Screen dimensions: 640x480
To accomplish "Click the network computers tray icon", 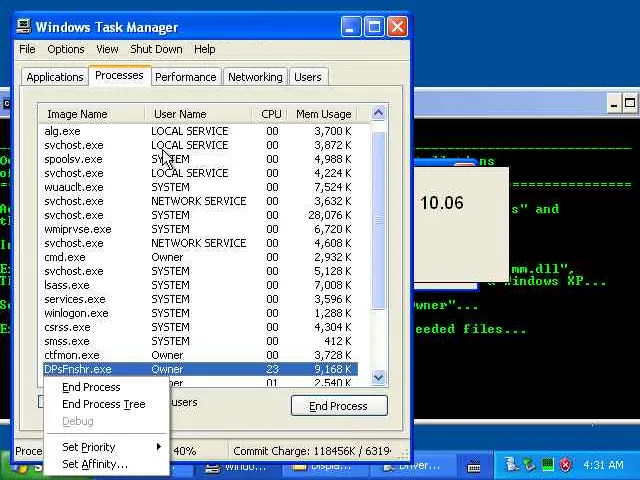I will click(510, 464).
